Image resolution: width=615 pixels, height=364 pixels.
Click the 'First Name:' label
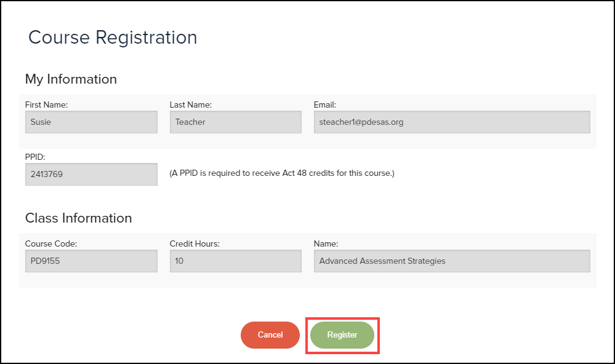(46, 105)
